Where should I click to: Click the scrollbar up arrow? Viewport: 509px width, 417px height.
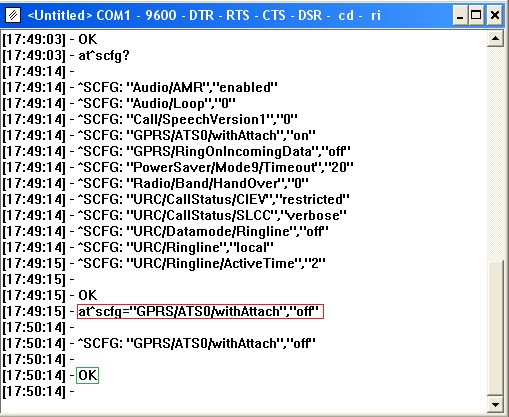tap(495, 39)
